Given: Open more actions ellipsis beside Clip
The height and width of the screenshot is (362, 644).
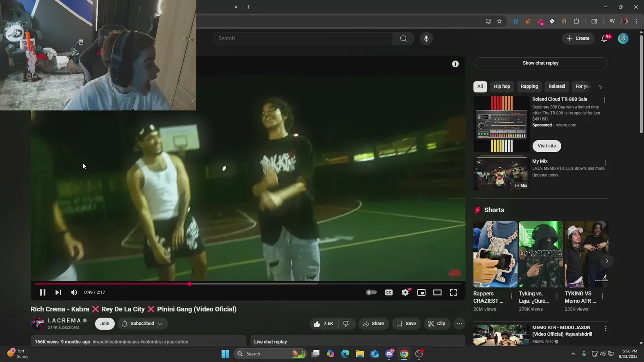Looking at the screenshot, I should tap(459, 324).
